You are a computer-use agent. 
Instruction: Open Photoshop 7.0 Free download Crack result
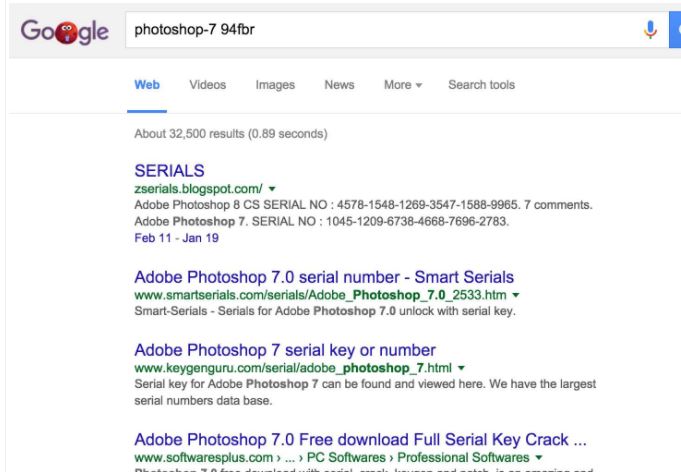pyautogui.click(x=360, y=439)
